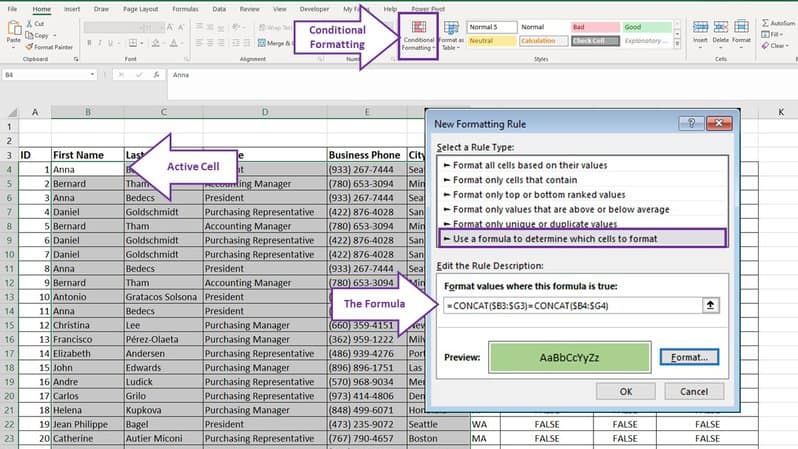Toggle Underline formatting in the ribbon
The image size is (798, 449).
point(110,43)
